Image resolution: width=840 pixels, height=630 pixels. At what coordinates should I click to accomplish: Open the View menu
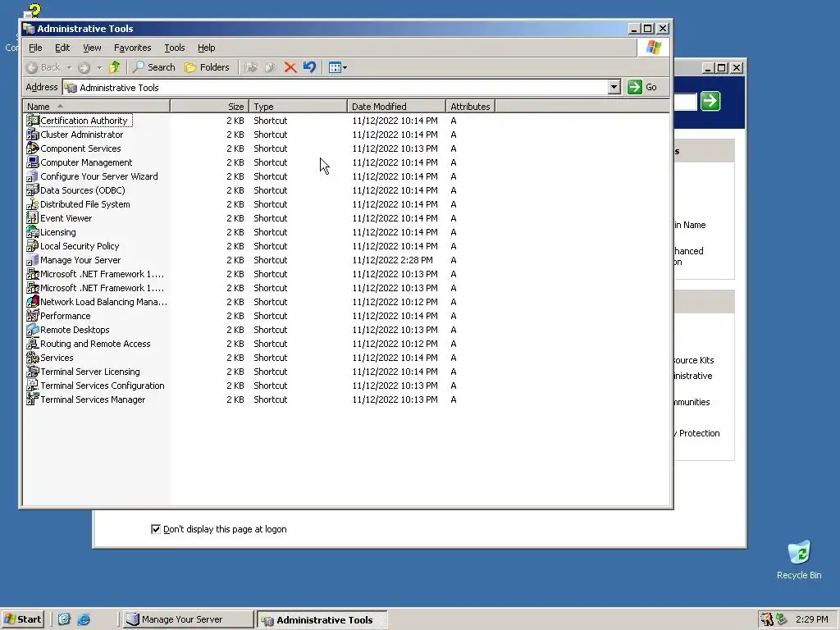pyautogui.click(x=92, y=48)
